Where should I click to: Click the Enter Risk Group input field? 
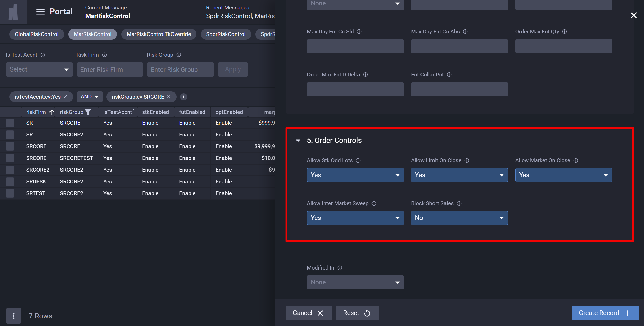coord(180,69)
